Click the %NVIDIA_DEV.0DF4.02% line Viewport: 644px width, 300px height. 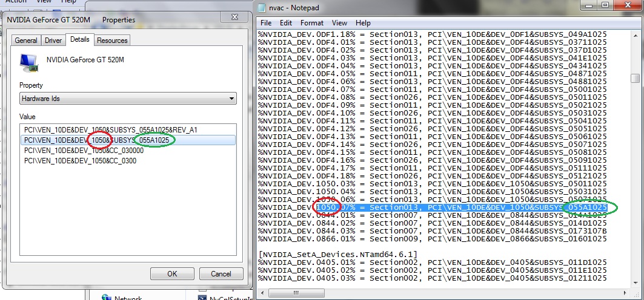(433, 50)
